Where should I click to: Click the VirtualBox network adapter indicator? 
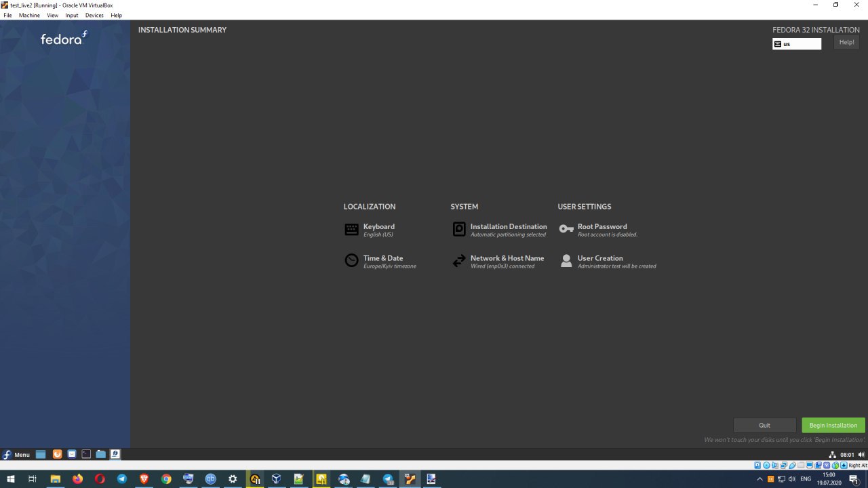pyautogui.click(x=784, y=466)
